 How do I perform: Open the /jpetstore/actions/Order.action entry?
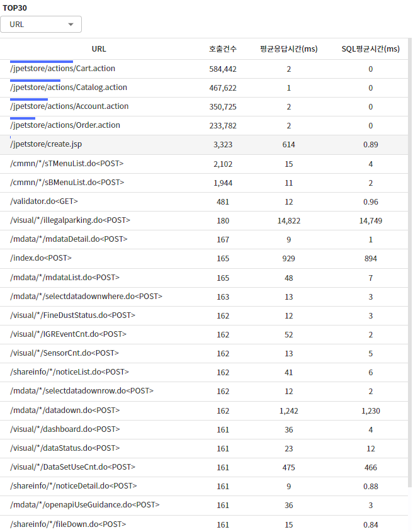(x=65, y=126)
